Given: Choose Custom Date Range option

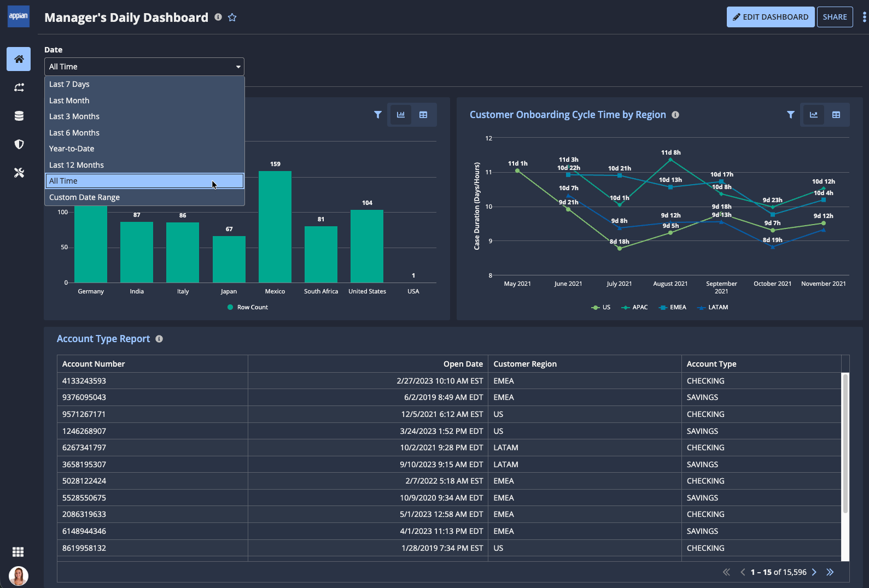Looking at the screenshot, I should [144, 197].
